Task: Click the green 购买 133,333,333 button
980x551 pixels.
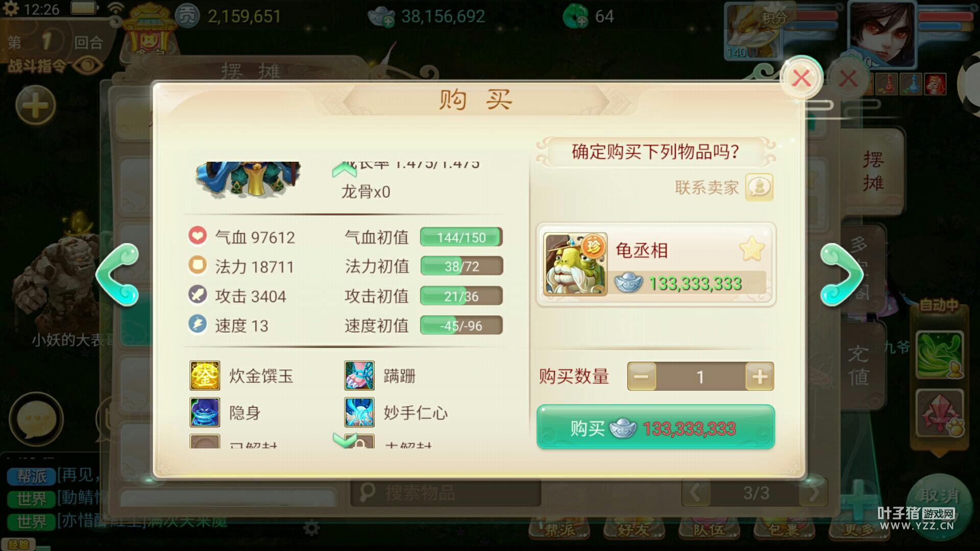Action: [655, 428]
